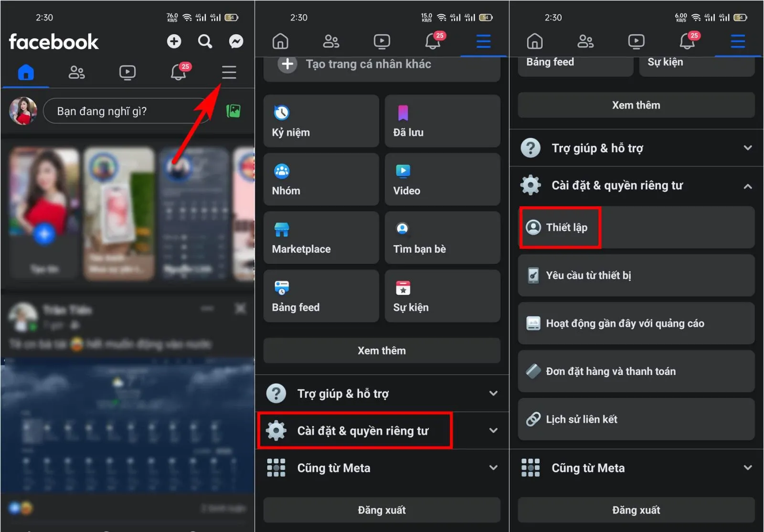Screen dimensions: 764x532
Task: Open Watch video tab in the first screen
Action: tap(127, 73)
